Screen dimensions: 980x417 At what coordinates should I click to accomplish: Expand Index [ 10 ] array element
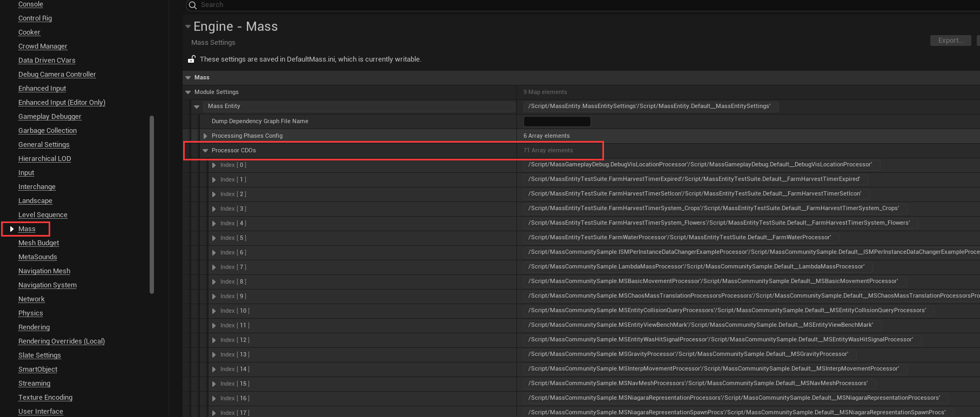click(214, 311)
